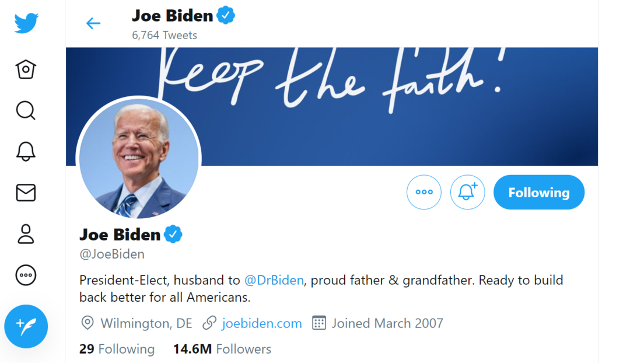Go back using the left arrow
This screenshot has height=363, width=644.
(x=93, y=23)
